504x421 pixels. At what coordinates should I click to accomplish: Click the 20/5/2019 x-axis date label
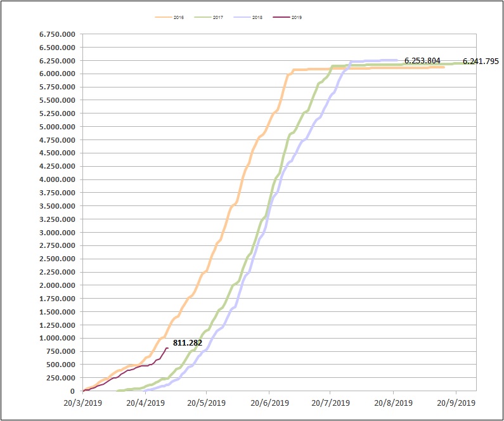[207, 403]
